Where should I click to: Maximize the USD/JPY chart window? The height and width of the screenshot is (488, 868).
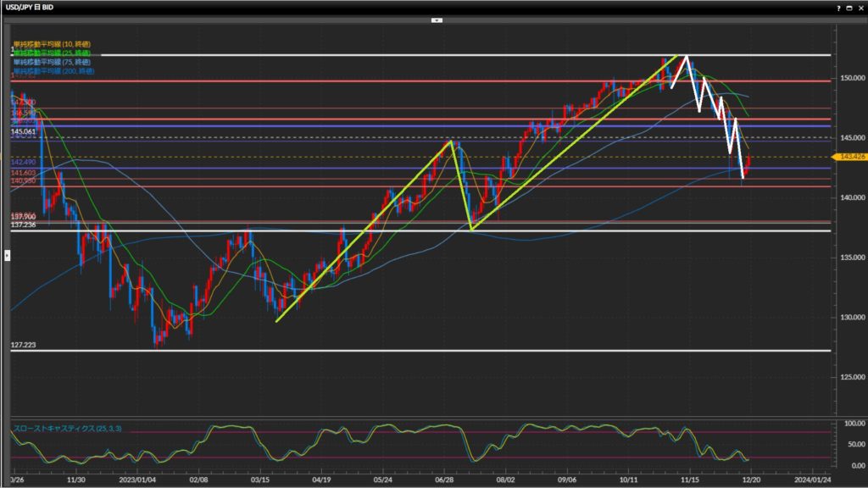(849, 7)
